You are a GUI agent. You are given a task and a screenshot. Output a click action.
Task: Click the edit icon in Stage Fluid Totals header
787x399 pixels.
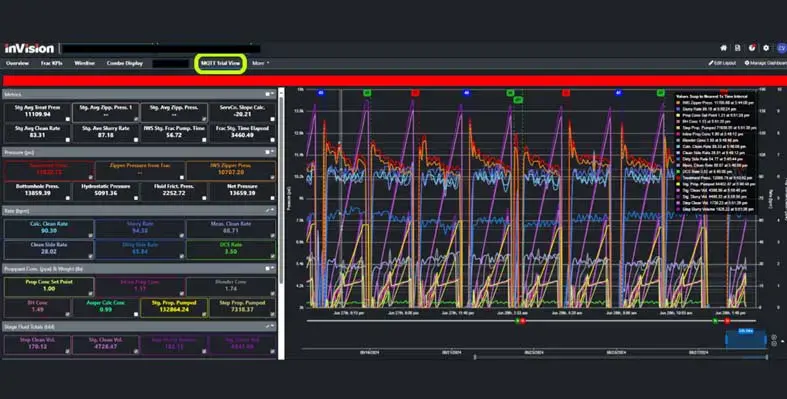click(268, 326)
